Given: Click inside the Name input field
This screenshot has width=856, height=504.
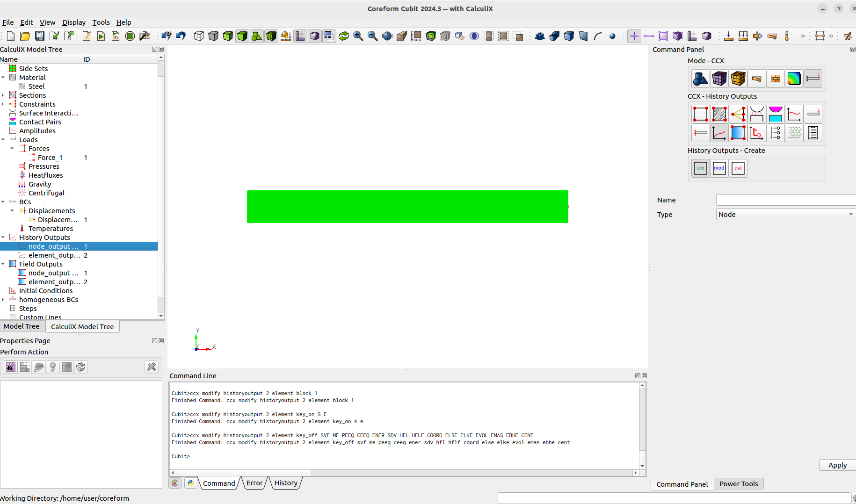Looking at the screenshot, I should pos(785,200).
